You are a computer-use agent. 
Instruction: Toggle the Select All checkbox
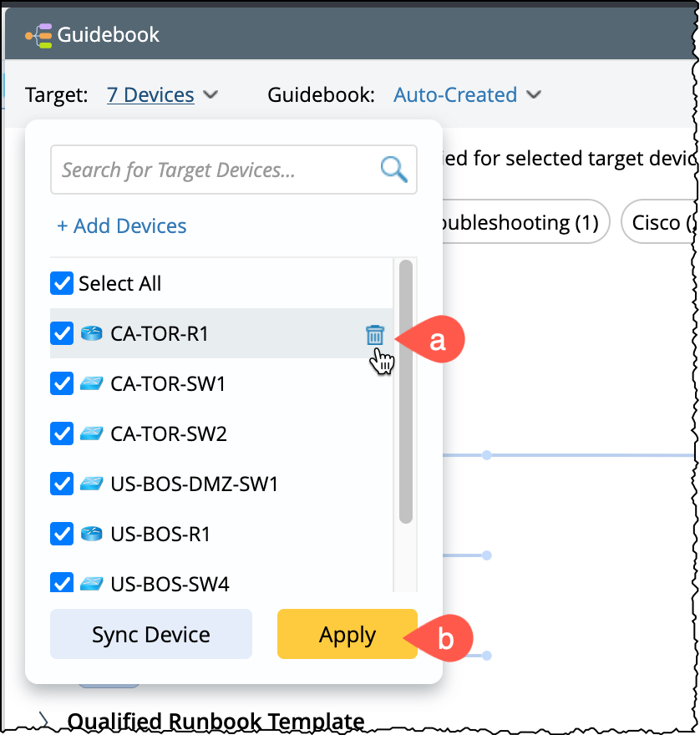pyautogui.click(x=62, y=284)
